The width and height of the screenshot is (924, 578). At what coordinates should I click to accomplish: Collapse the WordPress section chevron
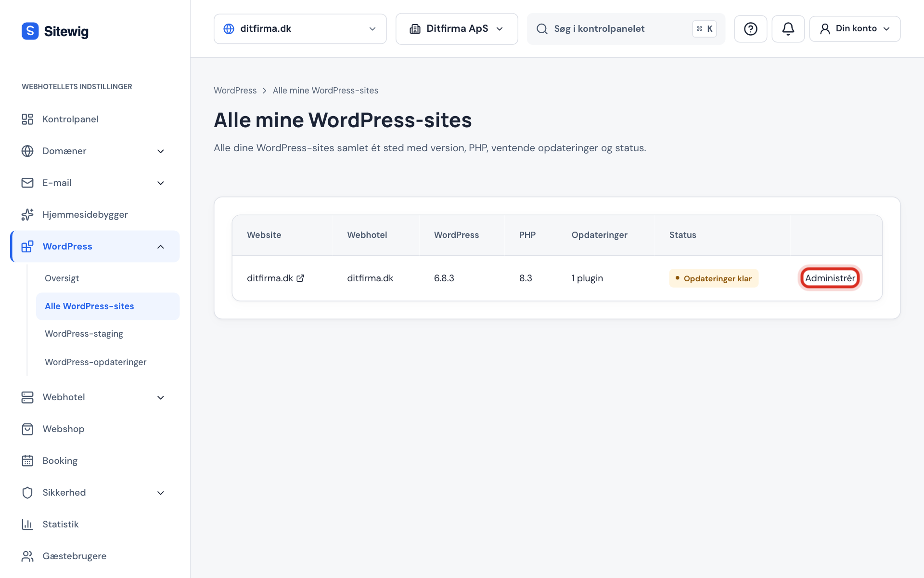point(161,247)
